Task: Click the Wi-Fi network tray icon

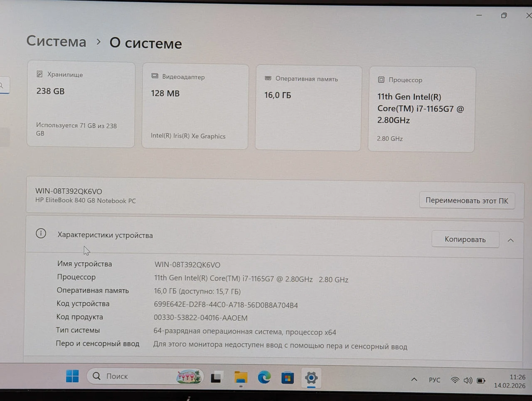Action: (455, 380)
